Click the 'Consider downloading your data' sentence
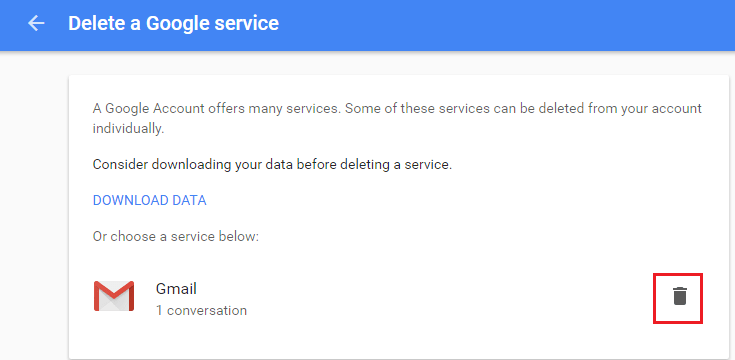 tap(272, 165)
